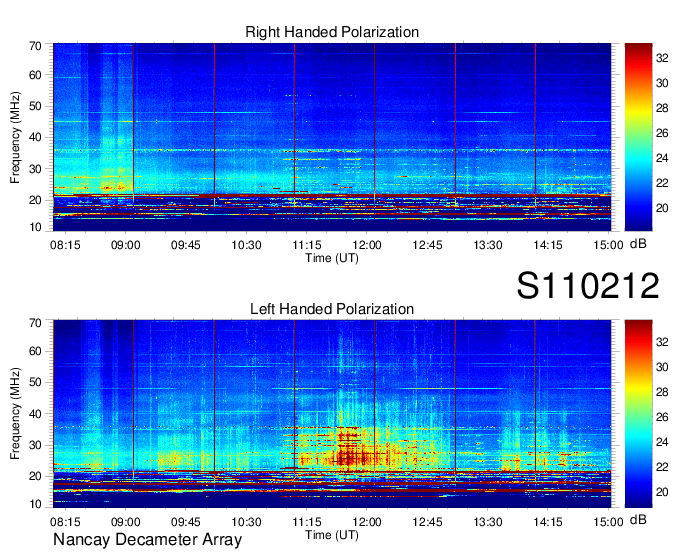Click 10:30 tick on top time axis

pos(246,245)
